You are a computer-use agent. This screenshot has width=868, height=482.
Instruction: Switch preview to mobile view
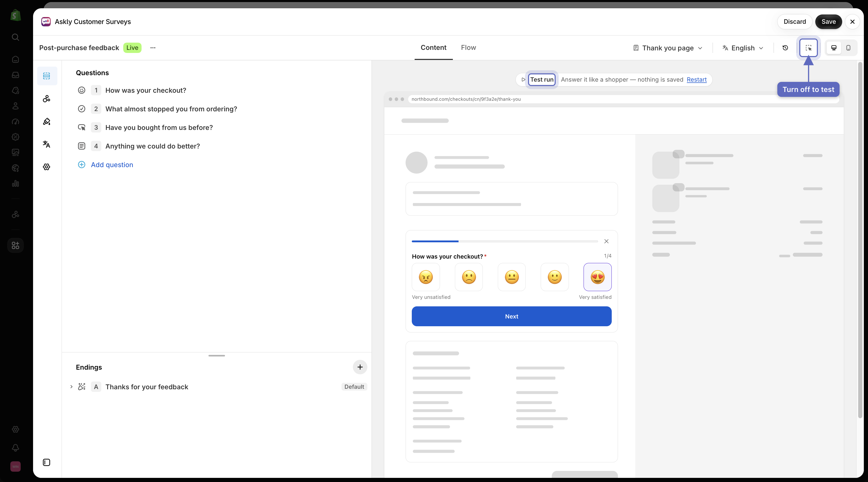coord(848,48)
